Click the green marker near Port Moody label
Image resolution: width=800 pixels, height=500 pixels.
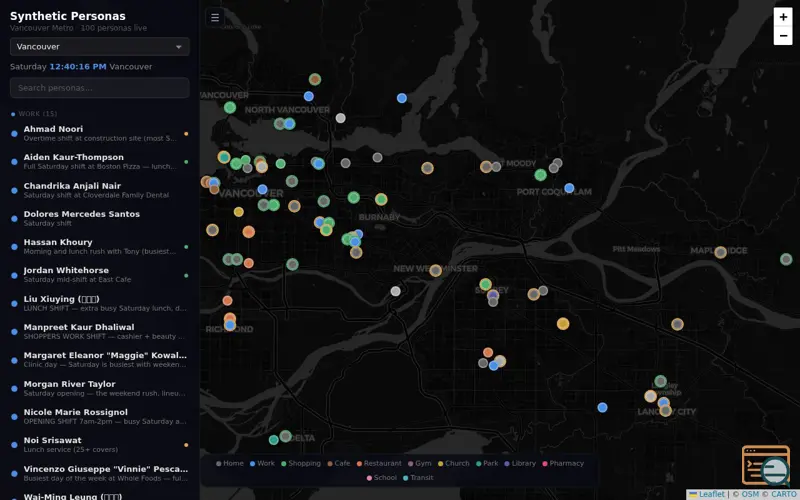(540, 175)
